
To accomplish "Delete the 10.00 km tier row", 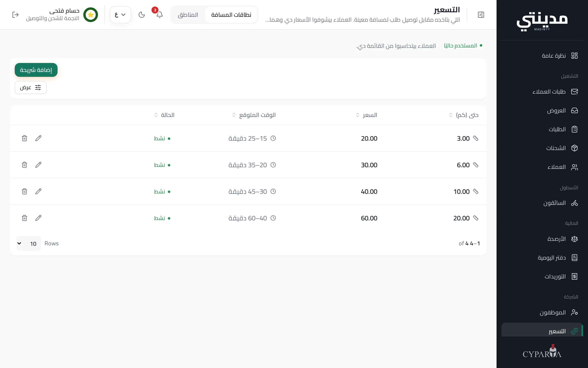I will (24, 191).
